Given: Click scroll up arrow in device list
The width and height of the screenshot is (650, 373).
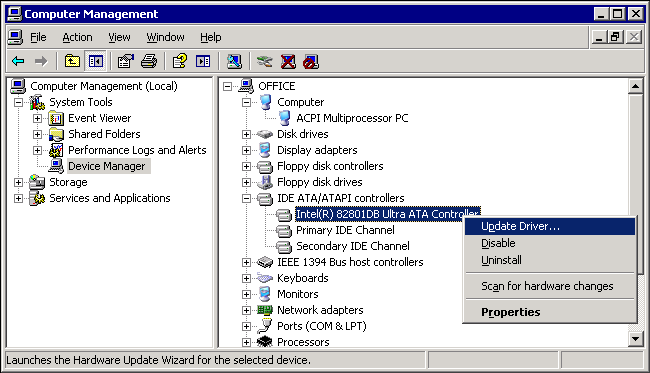Looking at the screenshot, I should pyautogui.click(x=635, y=86).
